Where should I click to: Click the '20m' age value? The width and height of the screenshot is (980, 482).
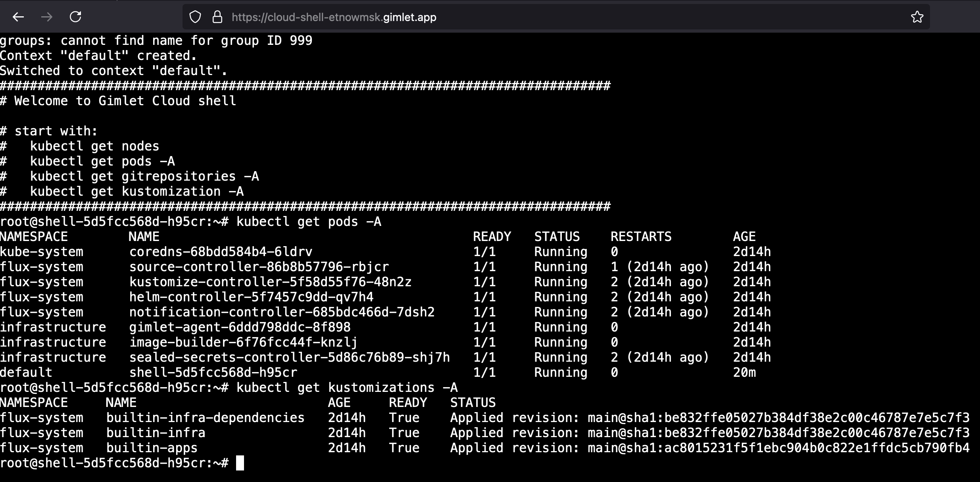click(744, 372)
